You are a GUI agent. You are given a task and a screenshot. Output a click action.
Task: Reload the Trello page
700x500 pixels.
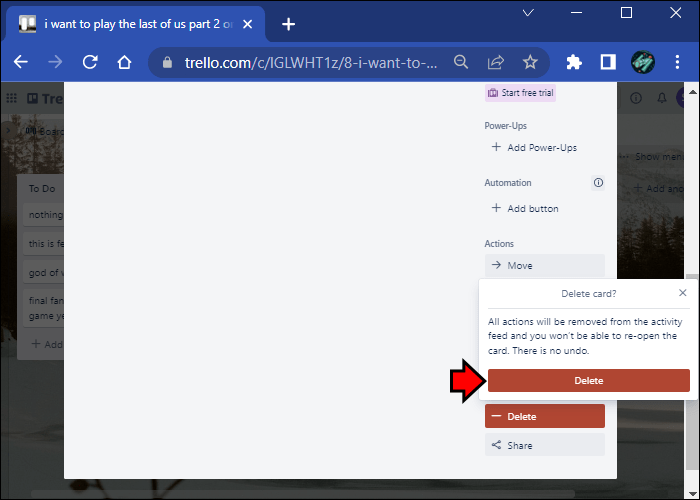[90, 62]
